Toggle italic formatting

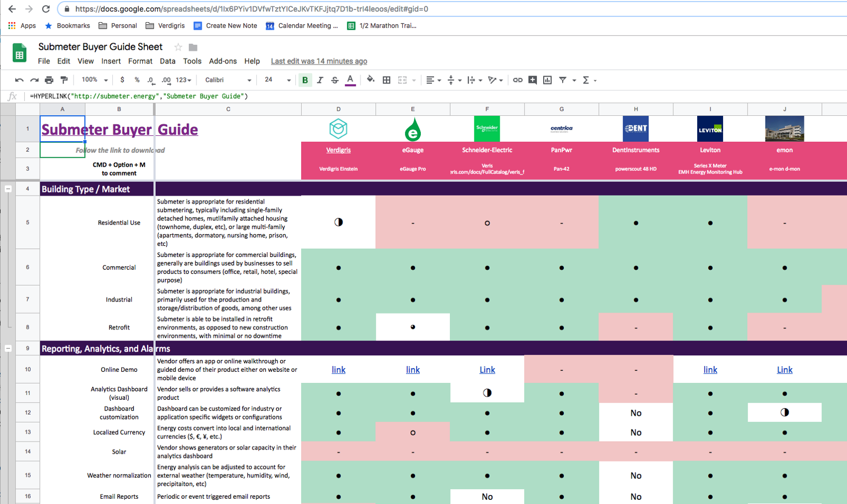click(x=320, y=80)
